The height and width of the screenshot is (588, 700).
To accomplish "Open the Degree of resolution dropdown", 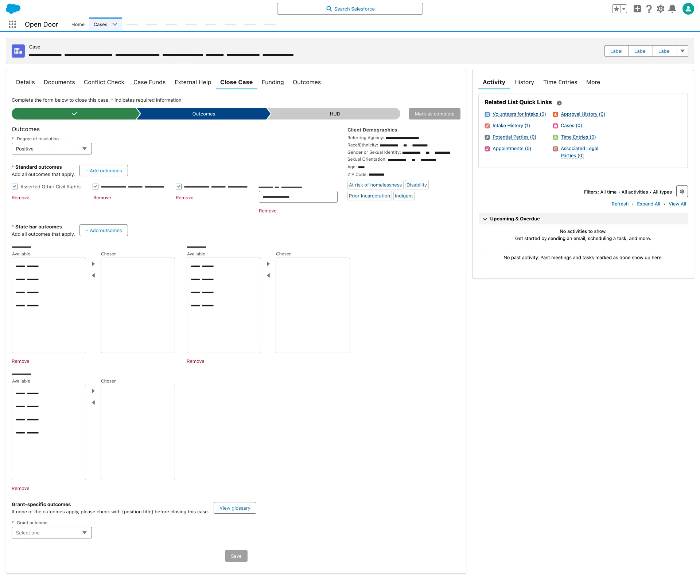I will click(52, 149).
